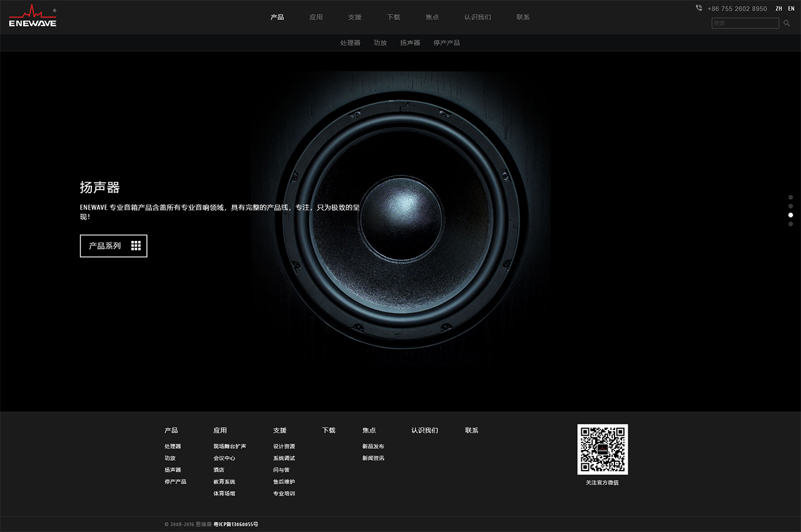Open the 支援 top navigation menu

(x=355, y=17)
